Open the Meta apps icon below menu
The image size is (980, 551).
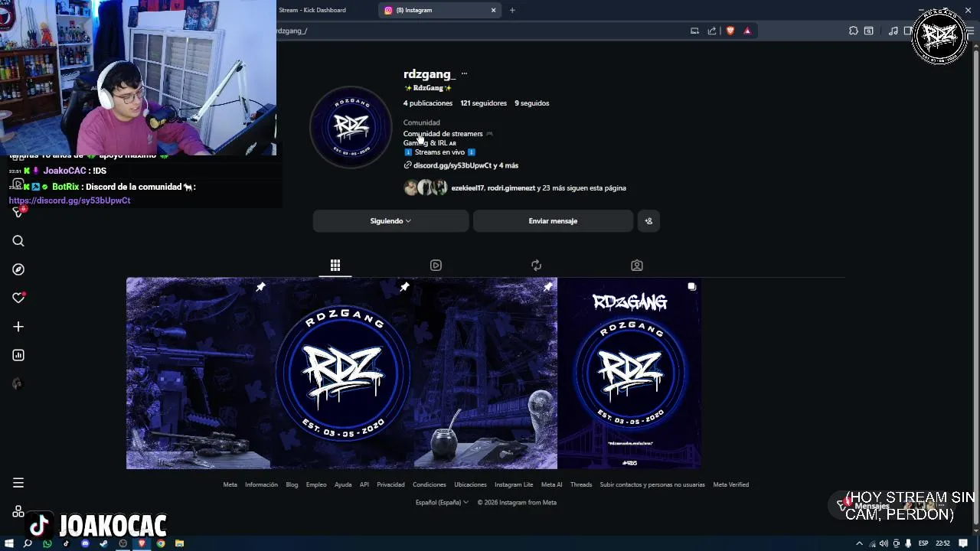tap(18, 511)
